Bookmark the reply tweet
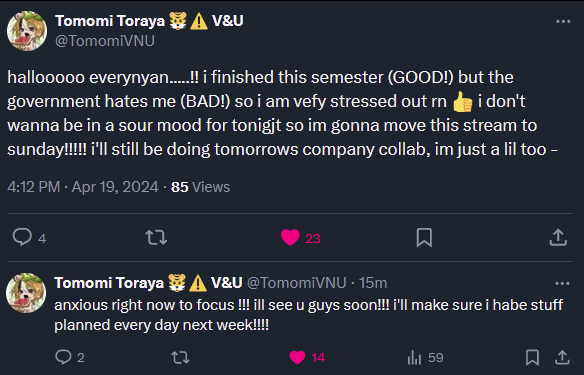The image size is (584, 375). click(532, 357)
